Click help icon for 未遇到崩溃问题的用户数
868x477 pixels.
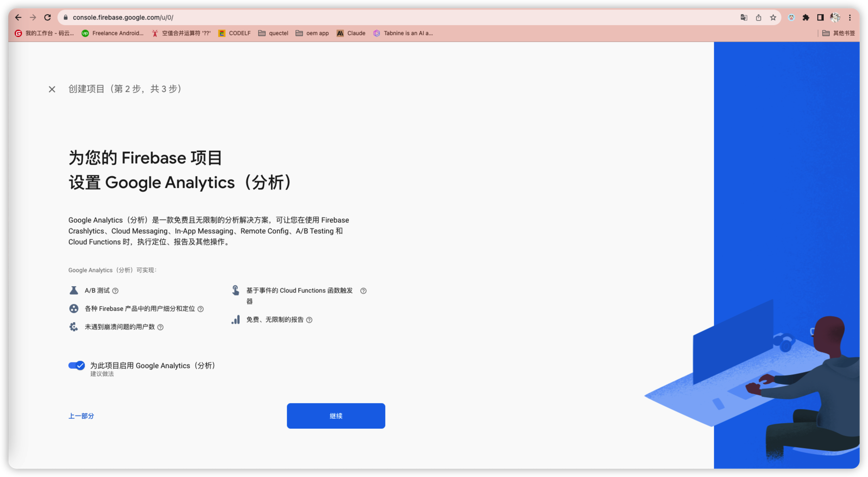tap(160, 327)
